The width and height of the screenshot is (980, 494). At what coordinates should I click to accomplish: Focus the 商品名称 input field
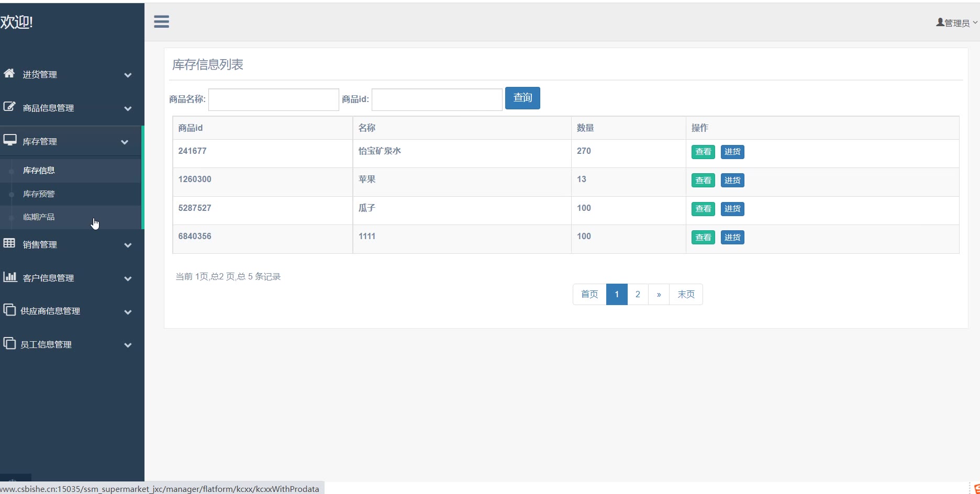tap(274, 99)
